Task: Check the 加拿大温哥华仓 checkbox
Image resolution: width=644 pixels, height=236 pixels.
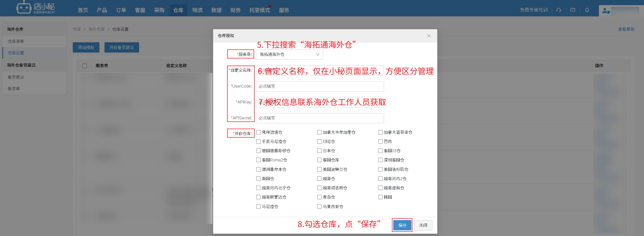Action: pyautogui.click(x=380, y=132)
